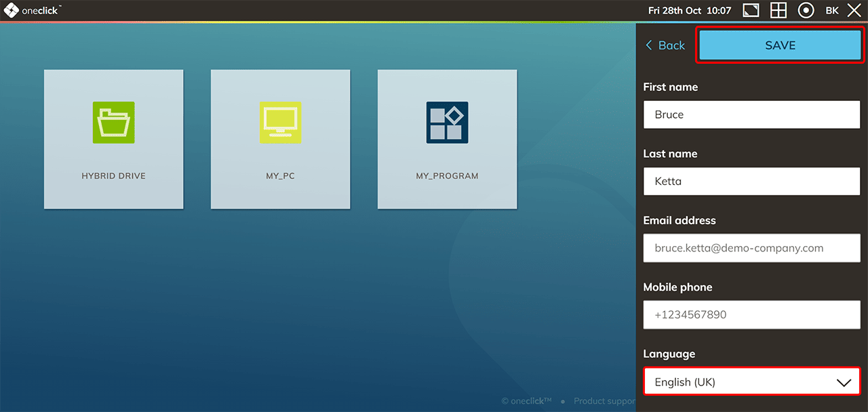Open the Hybrid Drive folder icon
Viewport: 868px width, 412px height.
point(114,123)
